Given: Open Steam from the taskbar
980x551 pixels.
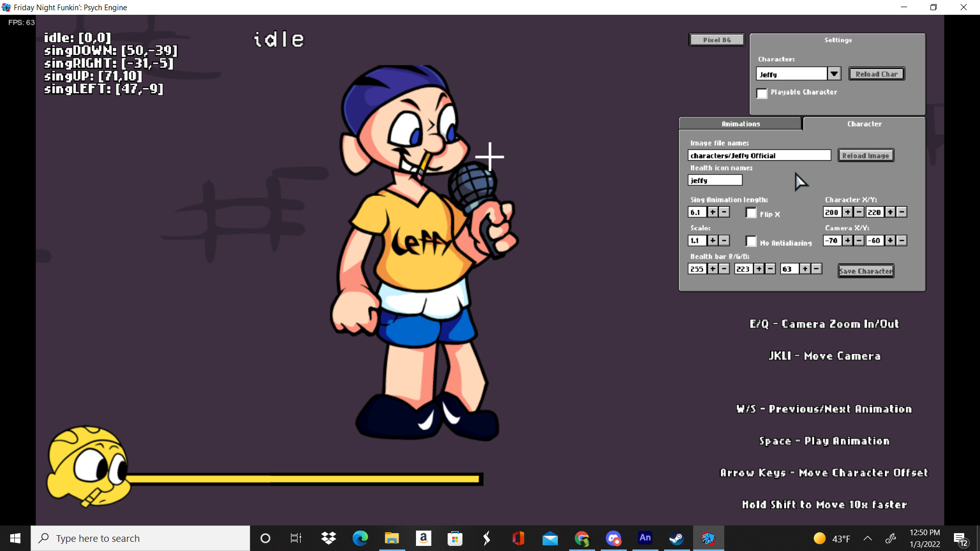Looking at the screenshot, I should coord(676,538).
